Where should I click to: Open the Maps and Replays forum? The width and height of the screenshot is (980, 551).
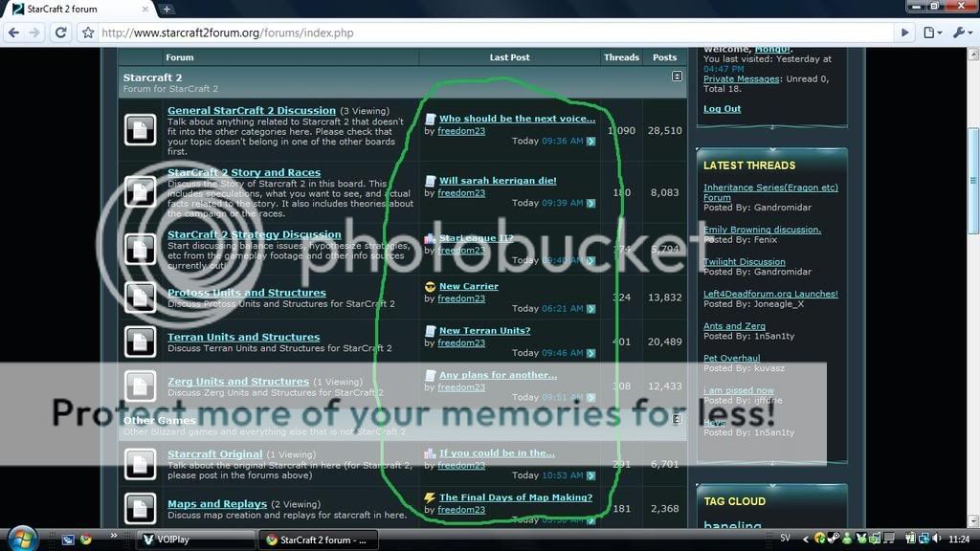tap(217, 503)
